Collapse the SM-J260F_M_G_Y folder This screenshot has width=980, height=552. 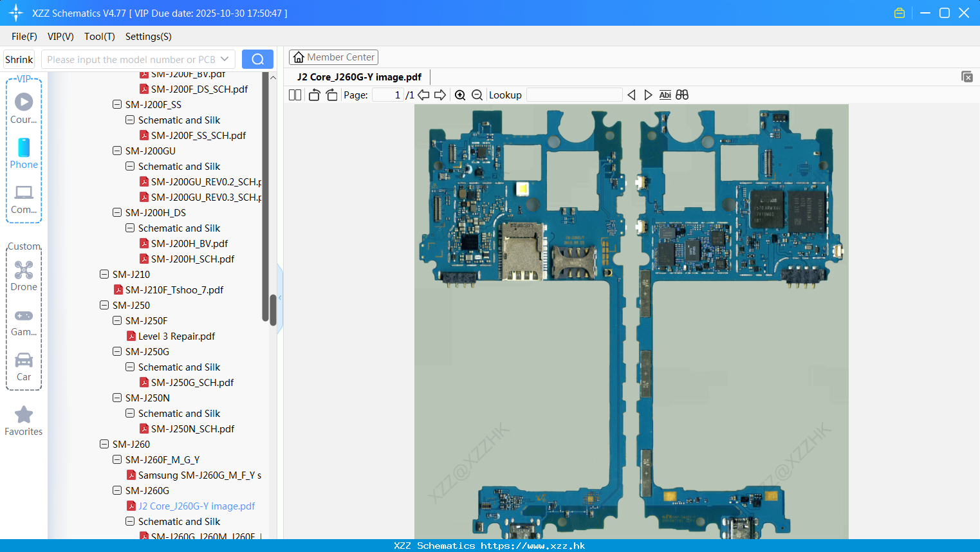point(117,459)
